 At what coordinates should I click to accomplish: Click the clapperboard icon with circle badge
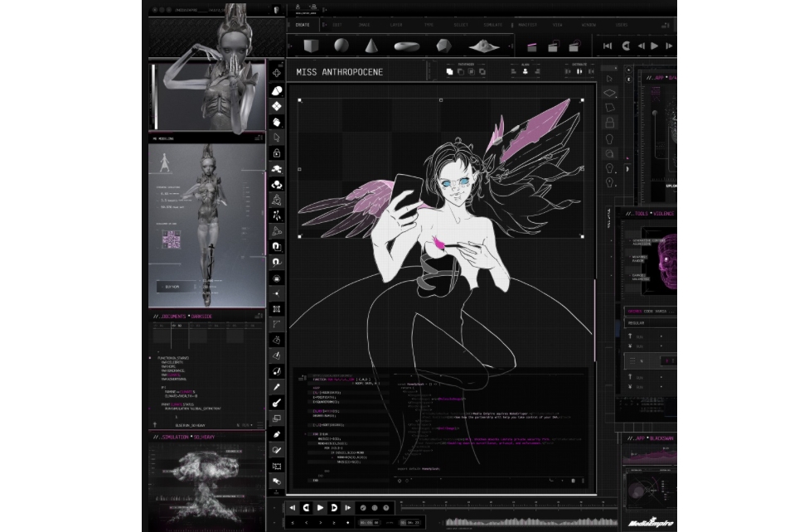pyautogui.click(x=574, y=46)
